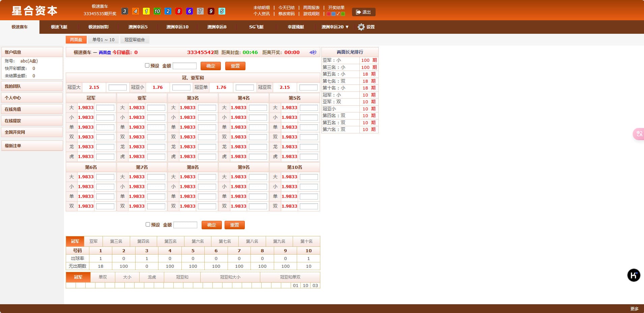Expand the 澳洲幸运20 dropdown arrow
644x313 pixels.
(x=347, y=27)
